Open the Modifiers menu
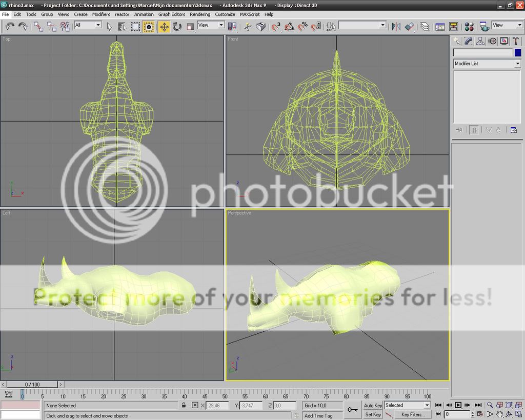The width and height of the screenshot is (525, 420). click(x=101, y=14)
